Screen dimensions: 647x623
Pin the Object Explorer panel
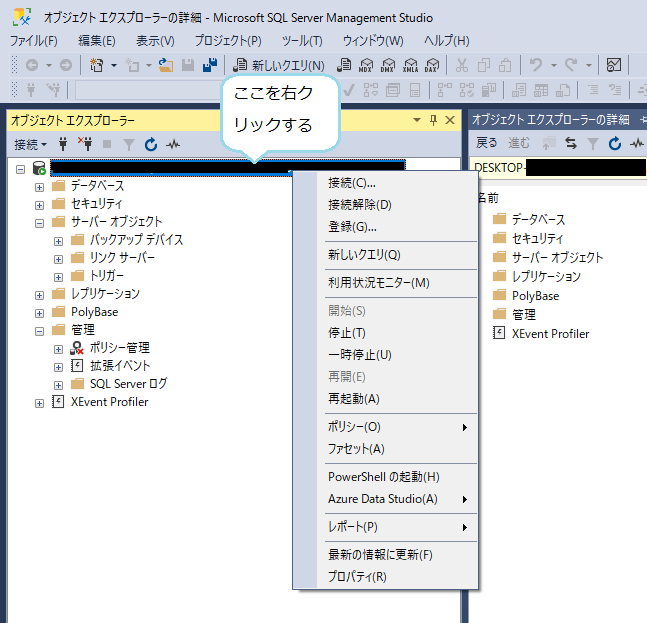(x=433, y=120)
